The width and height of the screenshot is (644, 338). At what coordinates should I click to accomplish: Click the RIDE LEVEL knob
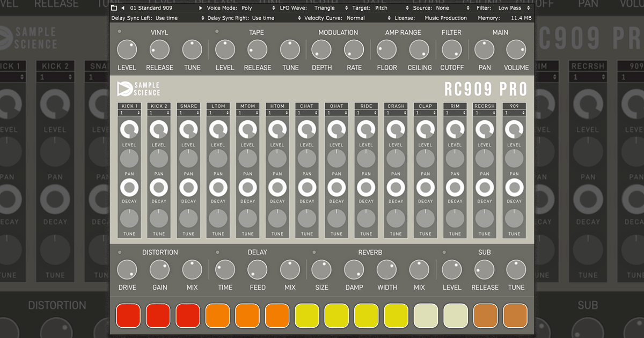tap(366, 130)
